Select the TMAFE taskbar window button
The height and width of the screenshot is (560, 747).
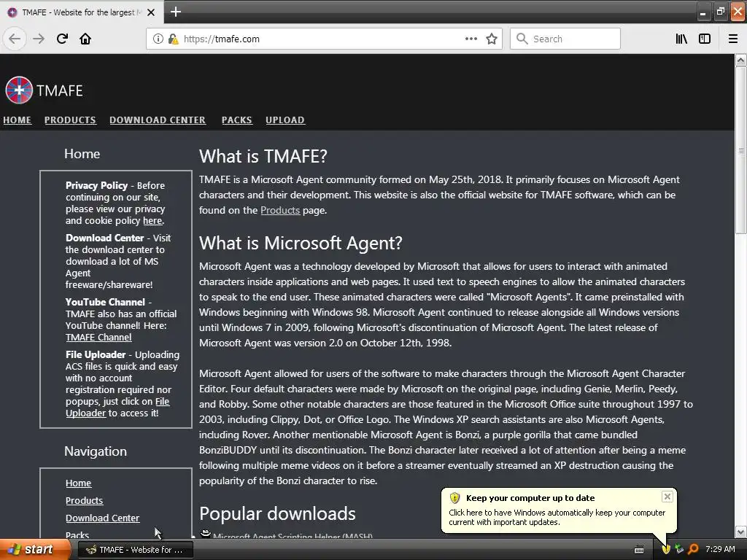coord(135,550)
